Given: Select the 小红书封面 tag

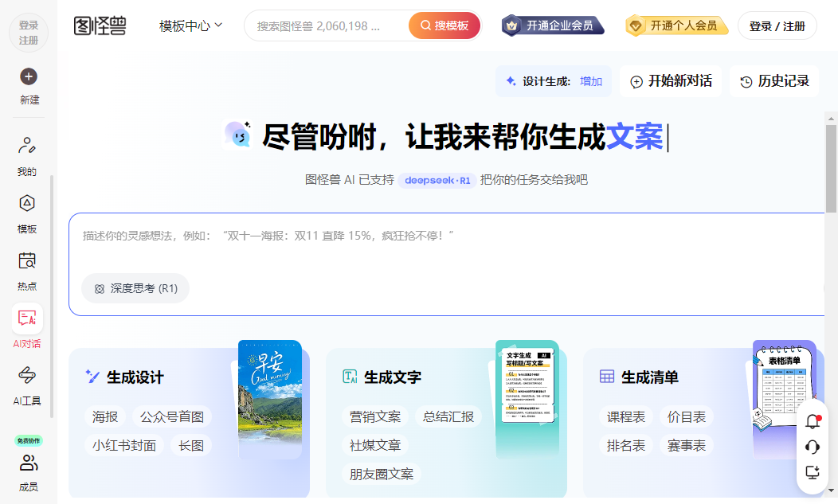Looking at the screenshot, I should pos(124,446).
